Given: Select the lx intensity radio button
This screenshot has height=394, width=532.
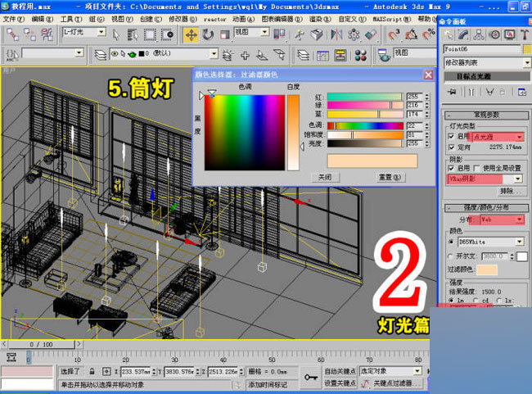Looking at the screenshot, I should click(498, 301).
